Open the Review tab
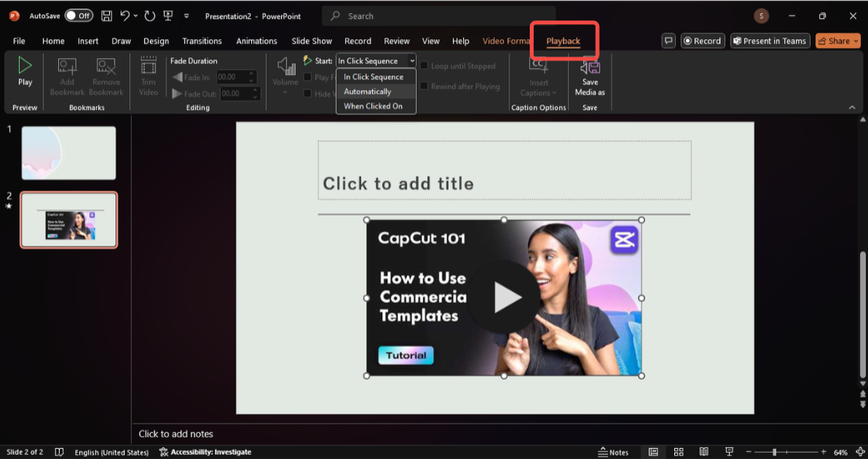The height and width of the screenshot is (459, 868). [397, 41]
